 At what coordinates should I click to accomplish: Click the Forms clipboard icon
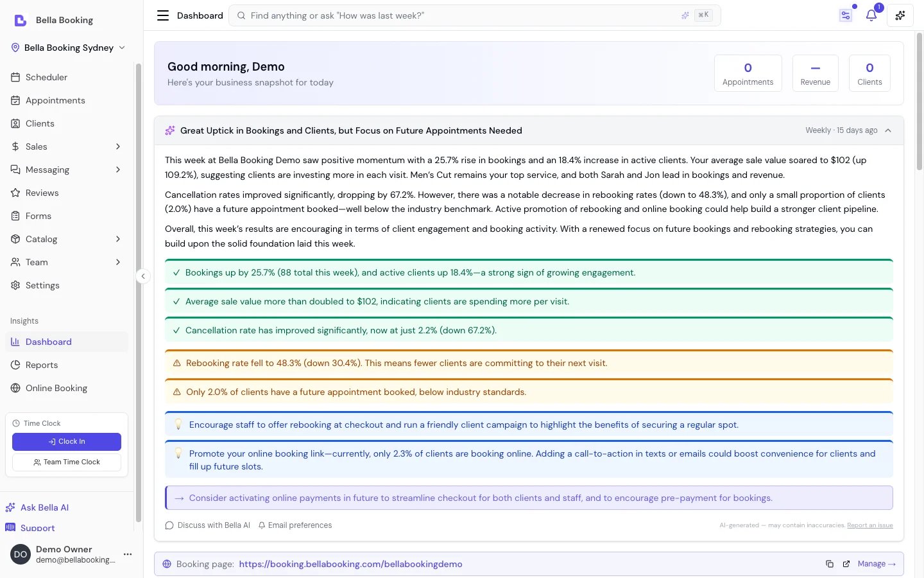15,216
